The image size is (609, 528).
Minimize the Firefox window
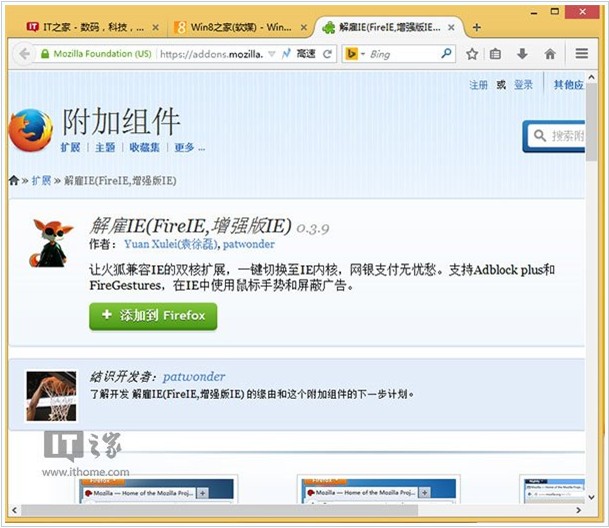(x=534, y=12)
